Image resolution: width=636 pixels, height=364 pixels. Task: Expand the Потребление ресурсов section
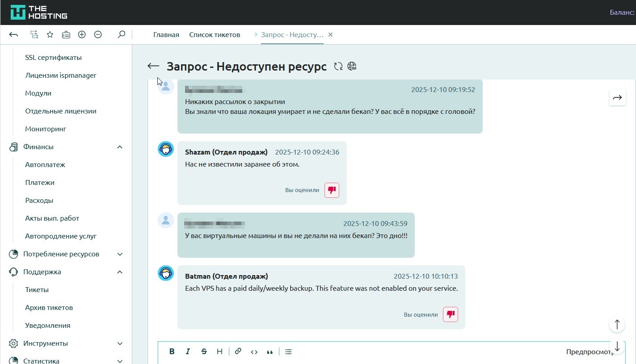click(120, 254)
